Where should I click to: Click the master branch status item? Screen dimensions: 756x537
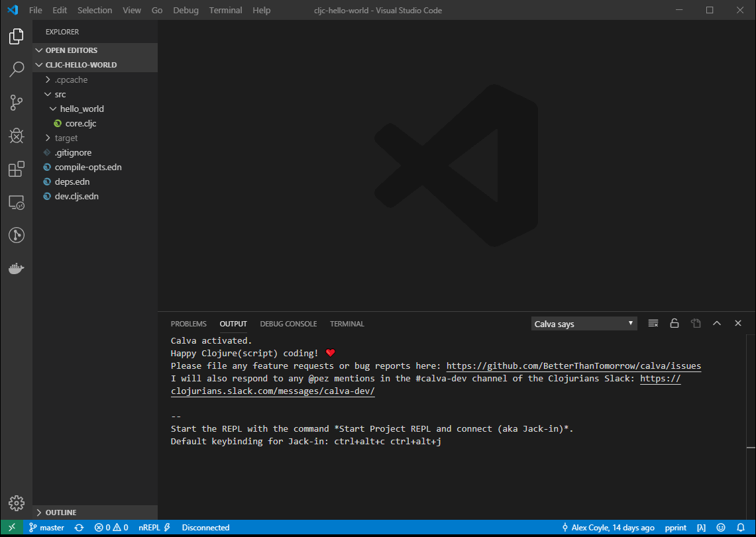(47, 527)
